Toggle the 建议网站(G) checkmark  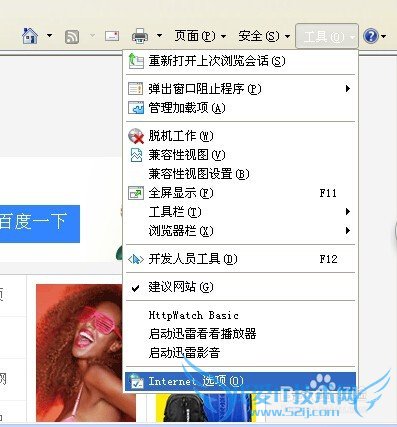tap(135, 288)
